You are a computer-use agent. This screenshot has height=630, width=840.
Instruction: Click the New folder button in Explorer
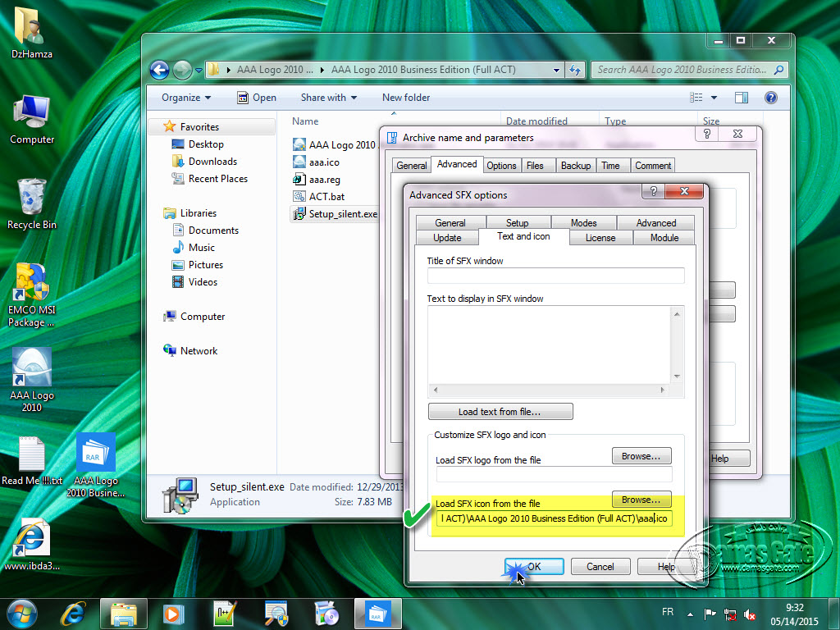point(406,98)
